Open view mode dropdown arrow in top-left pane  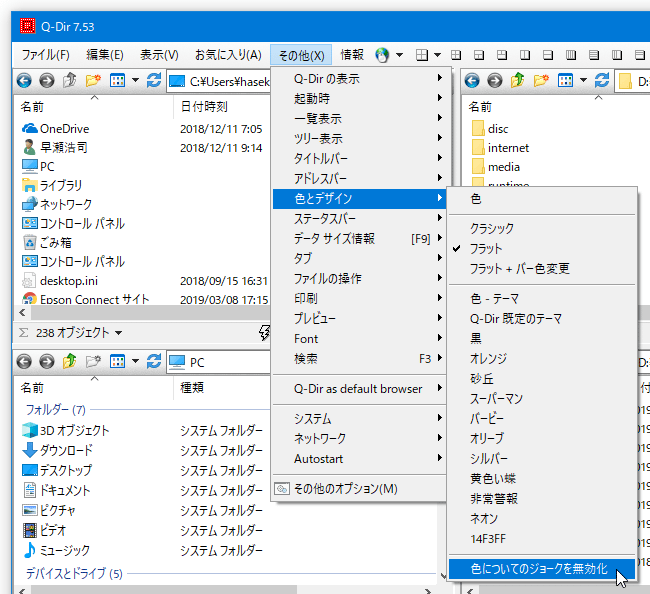pyautogui.click(x=135, y=80)
